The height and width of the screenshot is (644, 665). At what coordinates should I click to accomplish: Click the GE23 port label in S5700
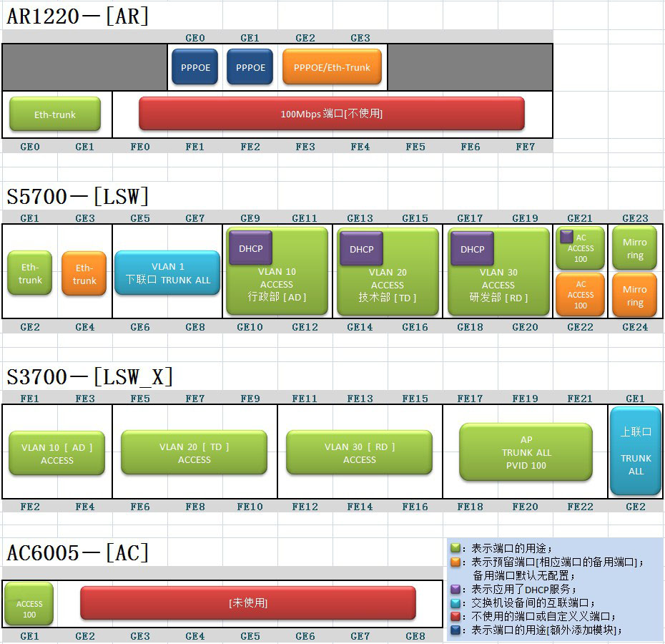tap(635, 218)
